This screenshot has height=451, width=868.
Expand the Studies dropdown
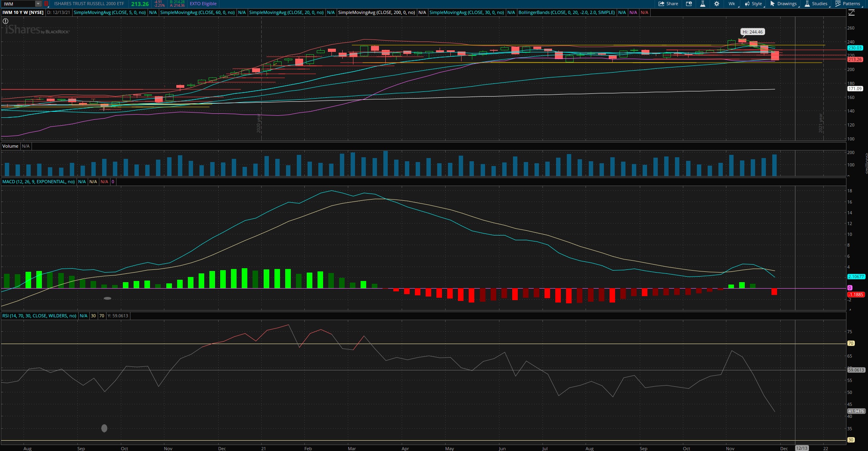(x=816, y=4)
